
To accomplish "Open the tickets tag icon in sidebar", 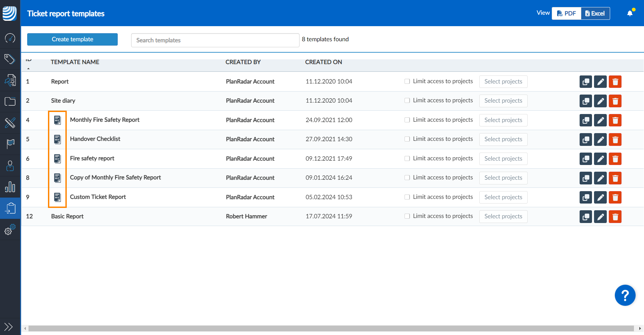I will pos(10,59).
